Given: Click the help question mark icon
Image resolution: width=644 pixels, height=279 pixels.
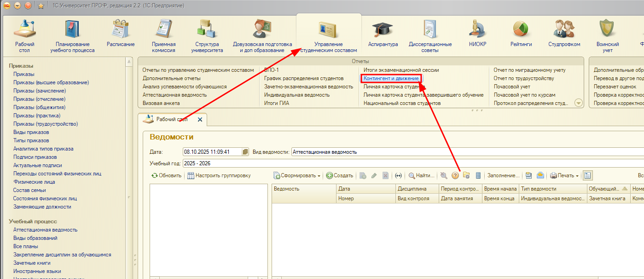Looking at the screenshot, I should [455, 175].
